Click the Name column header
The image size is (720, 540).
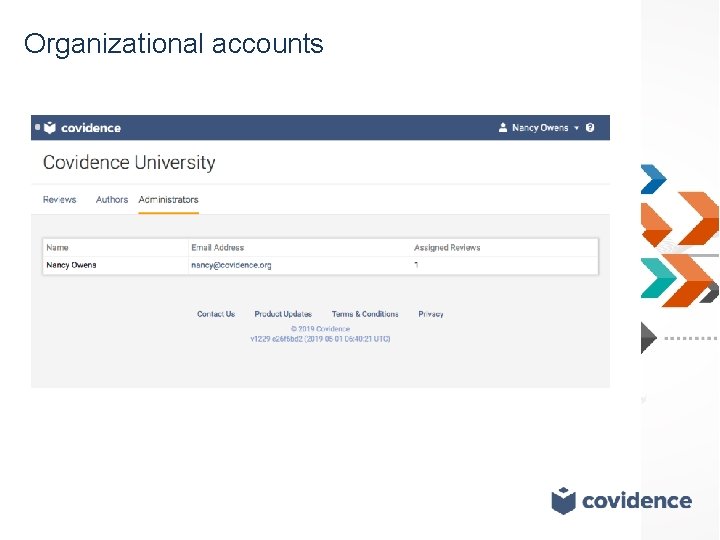pos(57,247)
